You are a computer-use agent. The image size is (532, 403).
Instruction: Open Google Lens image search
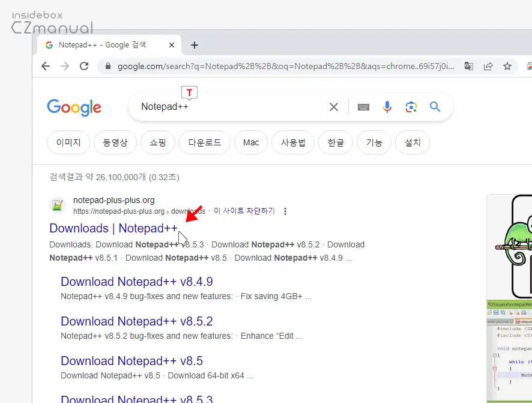(411, 106)
